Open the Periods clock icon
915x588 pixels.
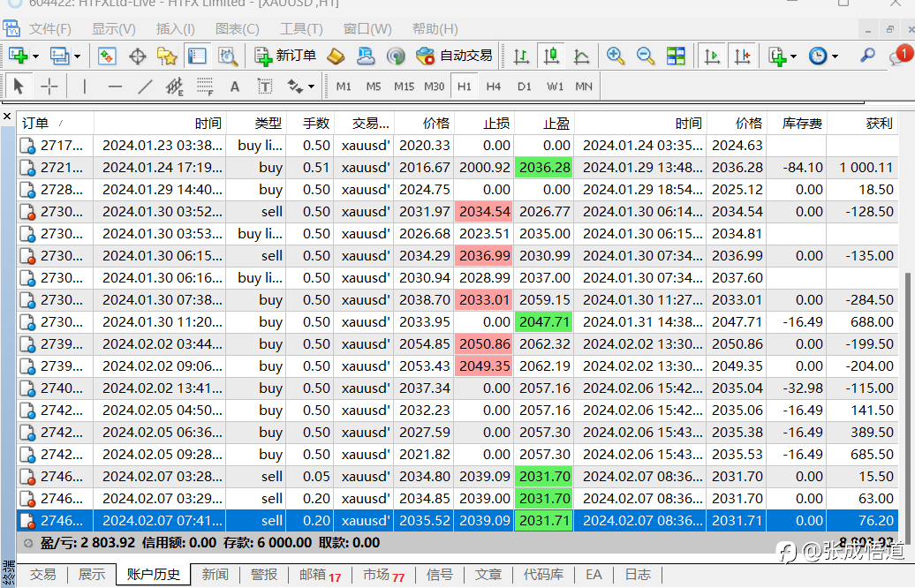tap(818, 56)
